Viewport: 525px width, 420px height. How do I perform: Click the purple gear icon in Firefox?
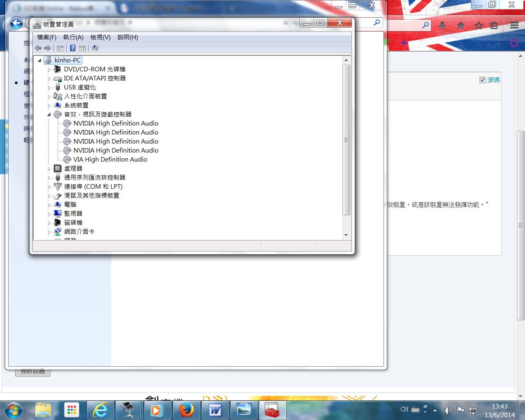514,43
